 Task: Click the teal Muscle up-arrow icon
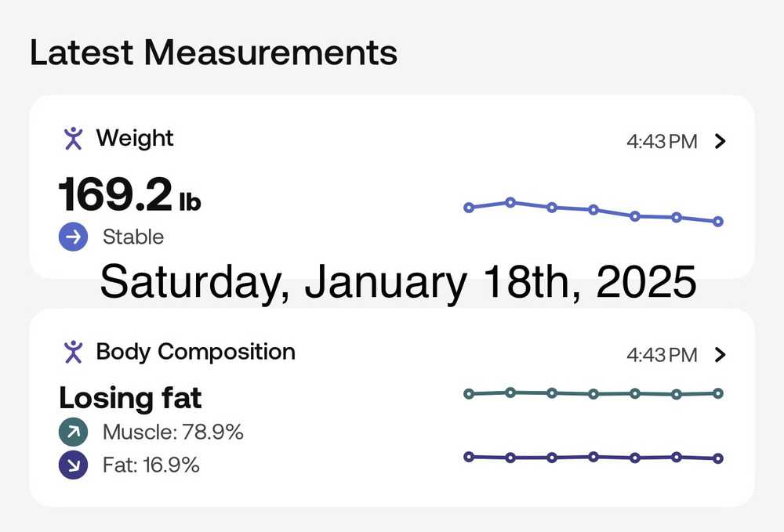click(73, 432)
